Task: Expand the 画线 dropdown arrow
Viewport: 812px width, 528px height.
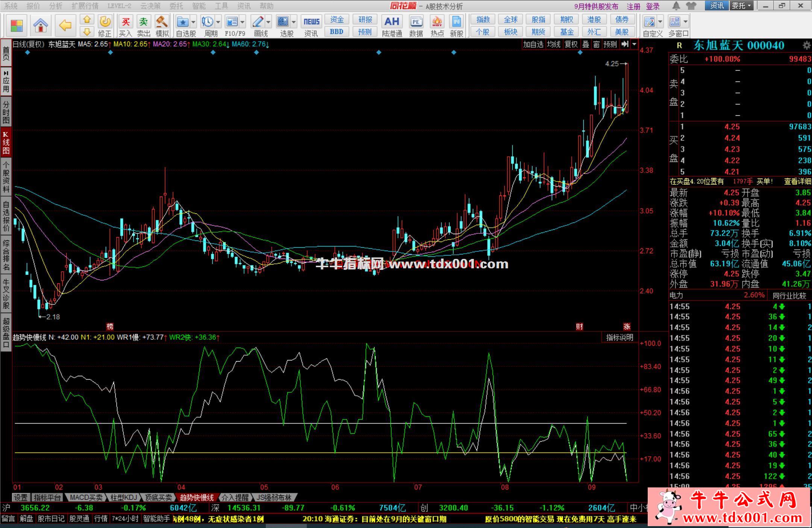Action: pyautogui.click(x=268, y=22)
